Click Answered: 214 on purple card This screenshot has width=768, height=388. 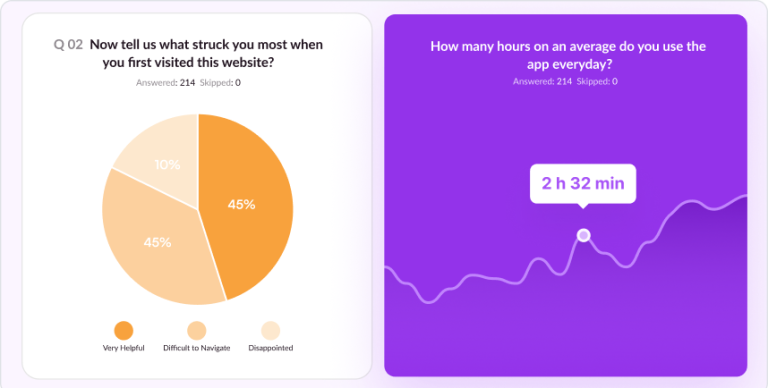542,81
